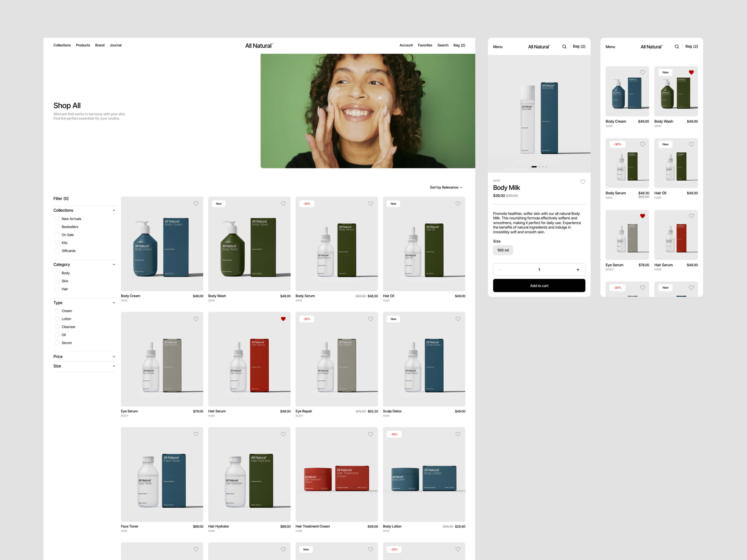The width and height of the screenshot is (747, 560).
Task: Open Sort by Relevance dropdown
Action: coord(446,187)
